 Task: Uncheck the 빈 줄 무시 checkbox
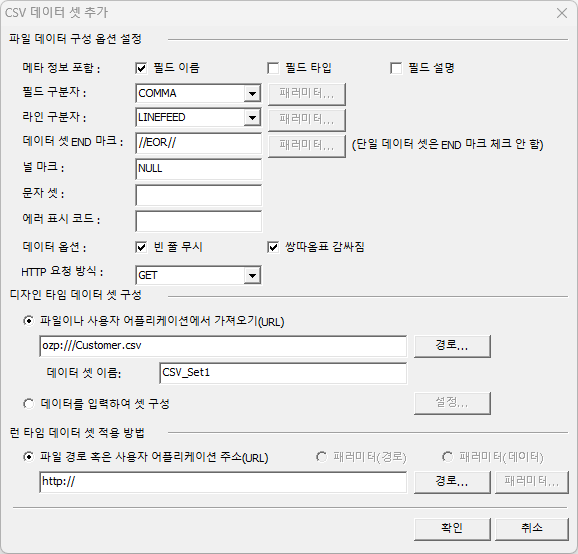(x=141, y=247)
